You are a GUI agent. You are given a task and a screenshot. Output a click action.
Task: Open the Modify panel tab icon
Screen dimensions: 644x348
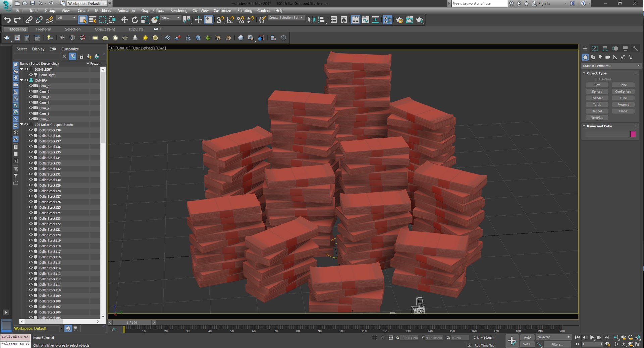pyautogui.click(x=595, y=48)
